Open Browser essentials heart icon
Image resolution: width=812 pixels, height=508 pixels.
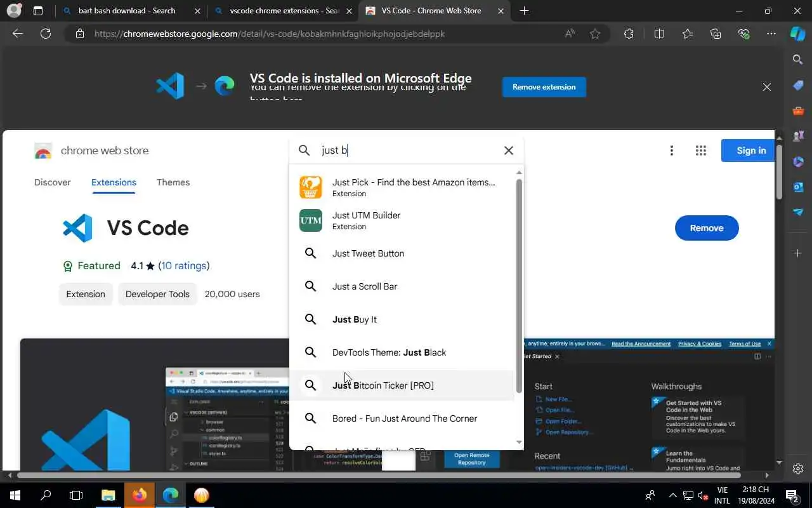pos(743,34)
